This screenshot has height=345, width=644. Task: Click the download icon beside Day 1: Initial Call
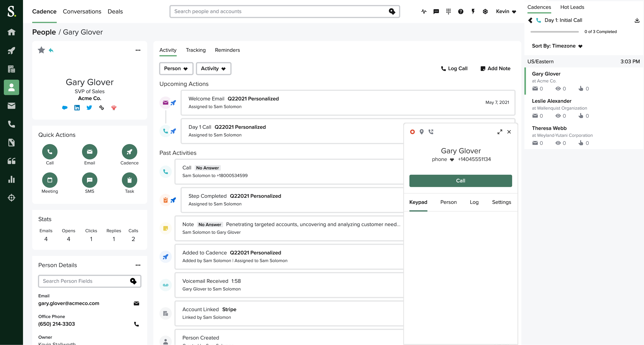click(x=637, y=20)
